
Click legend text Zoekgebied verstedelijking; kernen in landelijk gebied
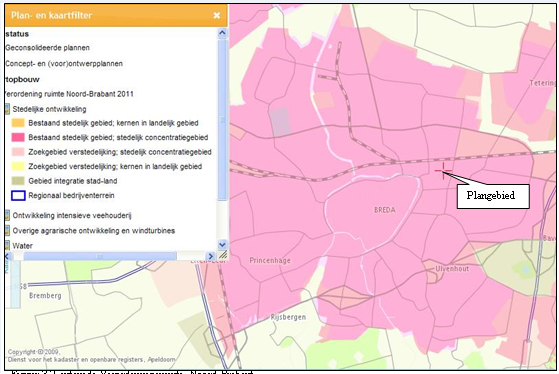[115, 166]
